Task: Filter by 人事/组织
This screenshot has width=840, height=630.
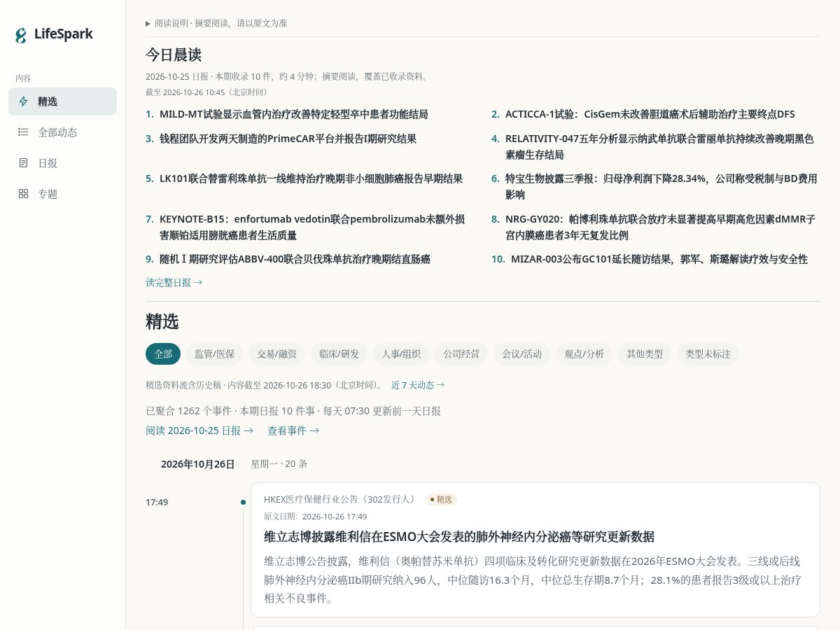Action: point(401,354)
